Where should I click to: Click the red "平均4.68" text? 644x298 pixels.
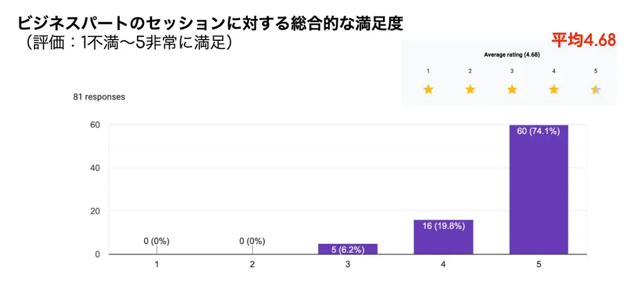pyautogui.click(x=583, y=40)
